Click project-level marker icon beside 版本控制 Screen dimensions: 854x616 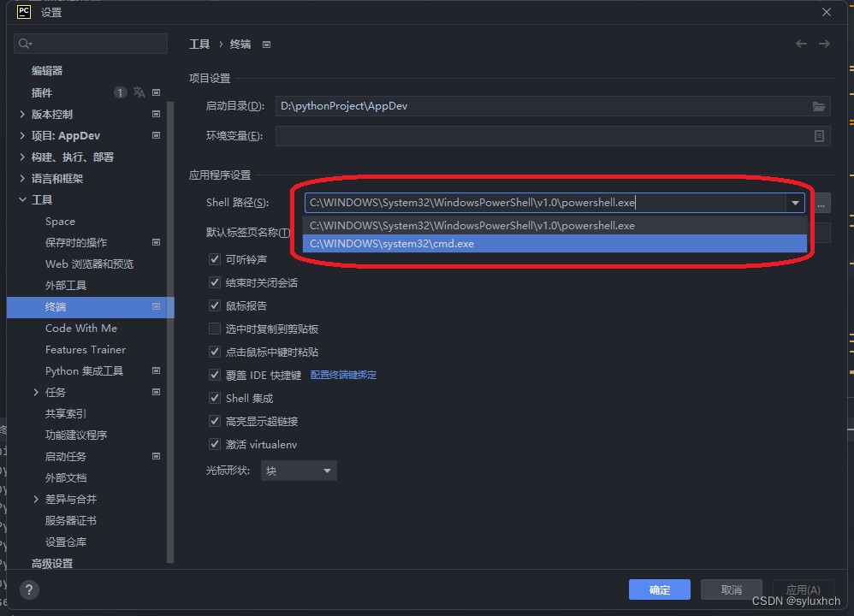pos(157,114)
